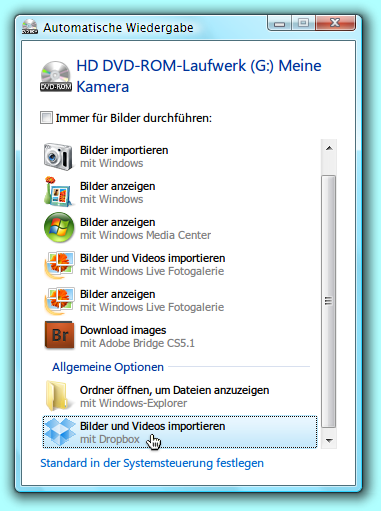This screenshot has height=511, width=381.
Task: Open 'Standard in der Systemsteuerung festlegen' link
Action: (x=152, y=463)
